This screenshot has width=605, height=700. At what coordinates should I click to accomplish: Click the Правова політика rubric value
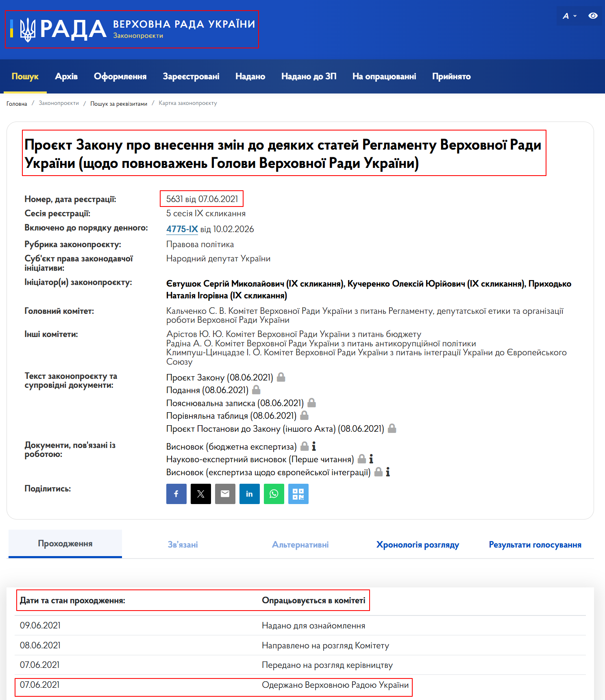(200, 244)
